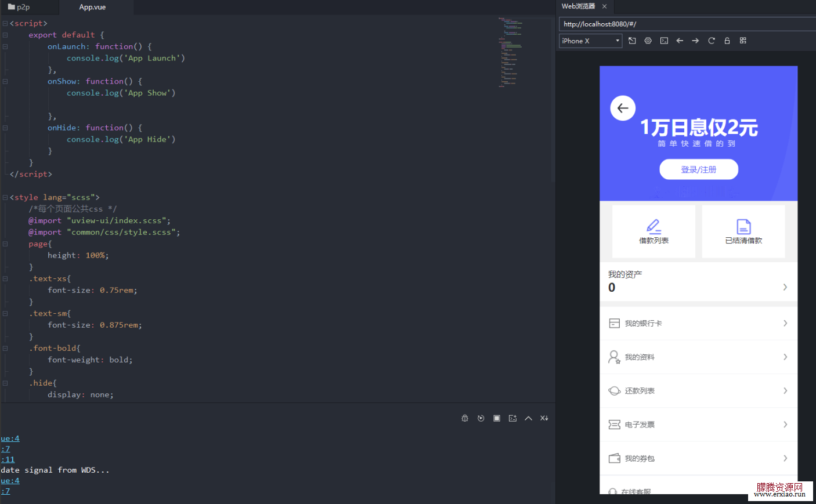Fold the onLaunch function block

click(x=5, y=46)
